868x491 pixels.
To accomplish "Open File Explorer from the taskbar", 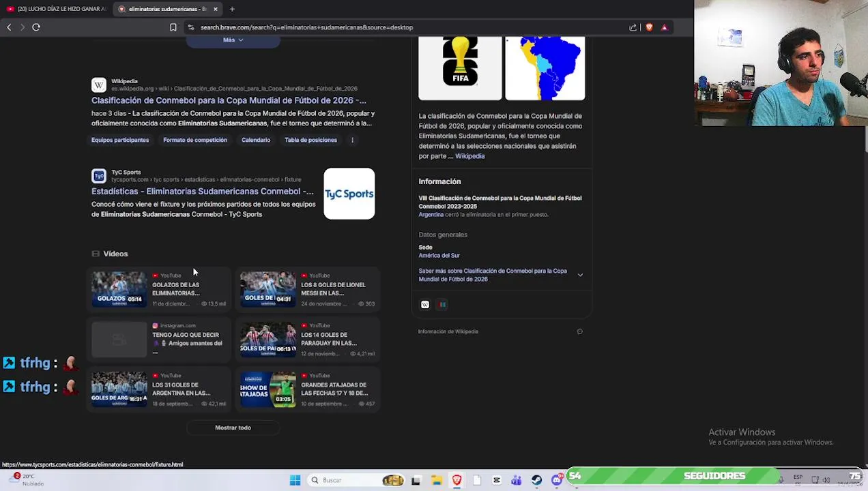I will point(437,480).
